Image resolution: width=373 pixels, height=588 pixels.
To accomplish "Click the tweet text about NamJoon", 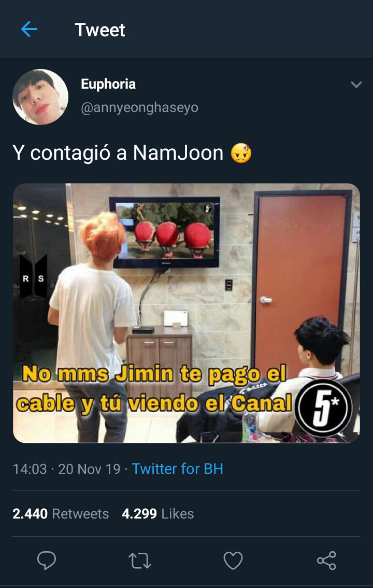I will point(118,153).
